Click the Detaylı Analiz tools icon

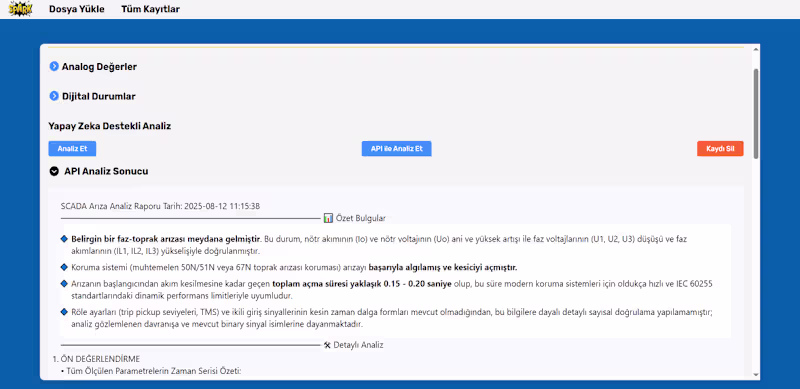click(327, 345)
